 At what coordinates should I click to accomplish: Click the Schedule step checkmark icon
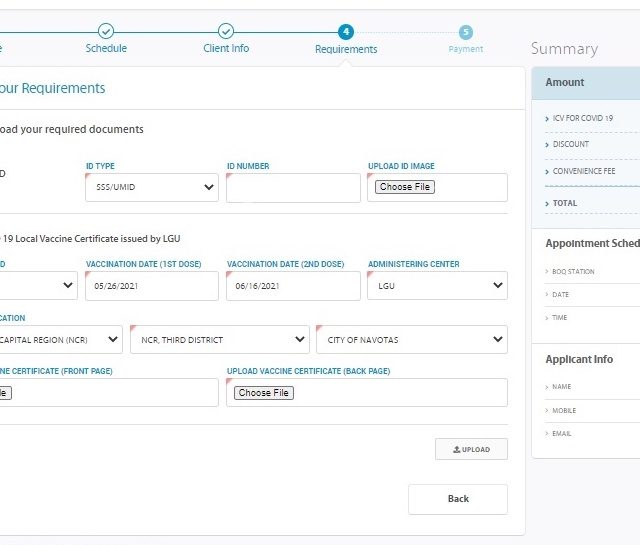coord(106,32)
